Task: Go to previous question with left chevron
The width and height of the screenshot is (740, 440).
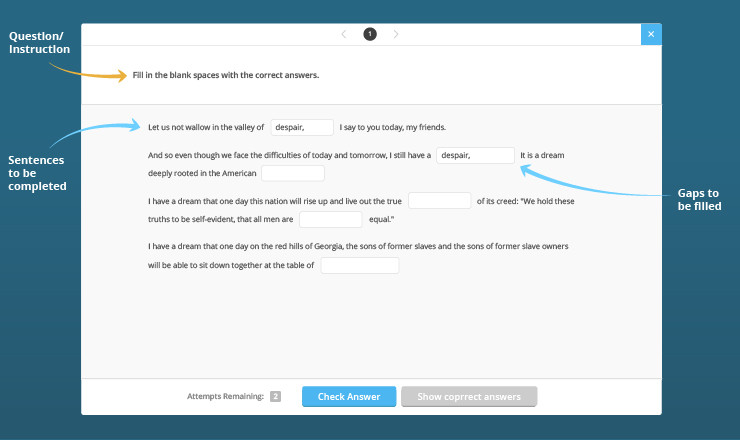Action: (344, 34)
